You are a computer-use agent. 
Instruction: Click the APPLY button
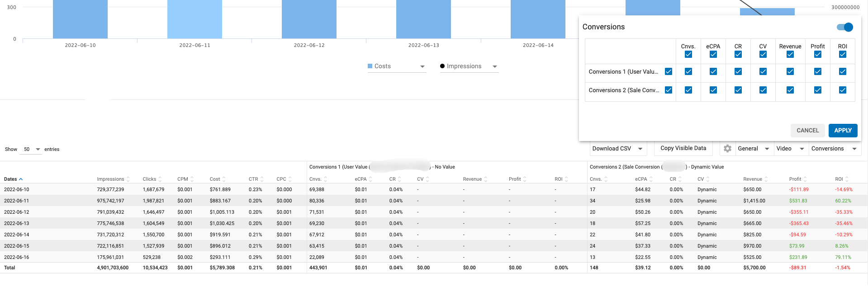[842, 131]
